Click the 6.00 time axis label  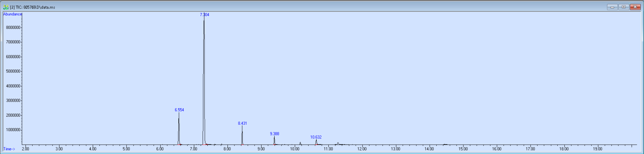point(160,149)
